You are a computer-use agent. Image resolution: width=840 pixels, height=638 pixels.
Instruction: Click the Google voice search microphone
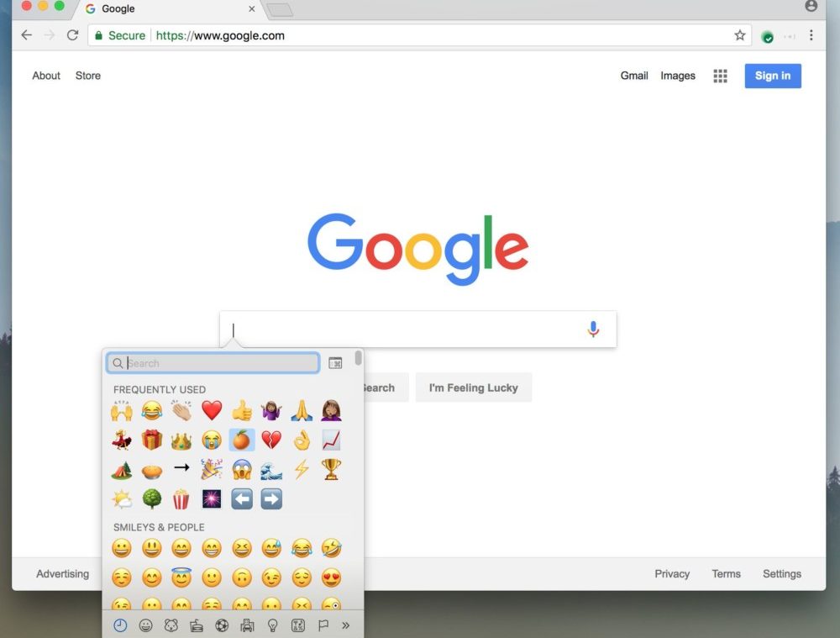pos(593,330)
